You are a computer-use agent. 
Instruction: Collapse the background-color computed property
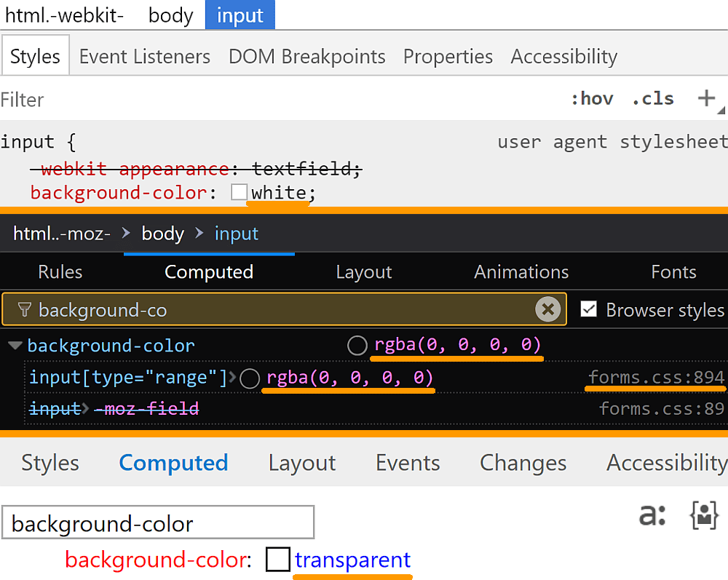[15, 346]
